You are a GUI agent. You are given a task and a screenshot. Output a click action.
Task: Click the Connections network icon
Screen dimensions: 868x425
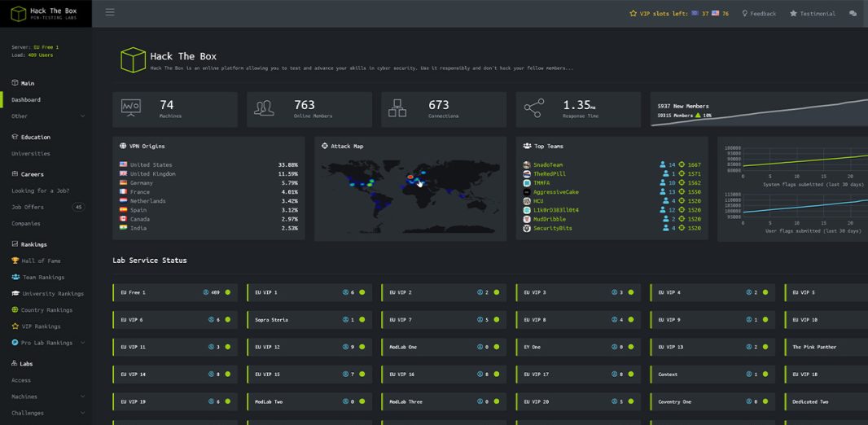tap(397, 108)
